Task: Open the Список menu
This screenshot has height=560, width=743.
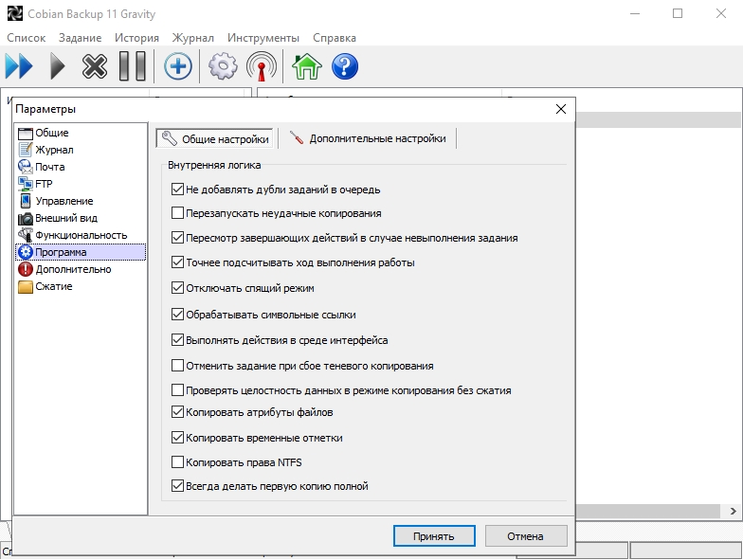Action: (x=27, y=38)
